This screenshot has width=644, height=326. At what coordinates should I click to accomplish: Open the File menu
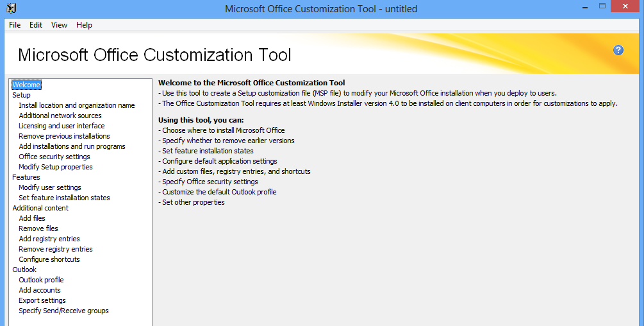(15, 25)
